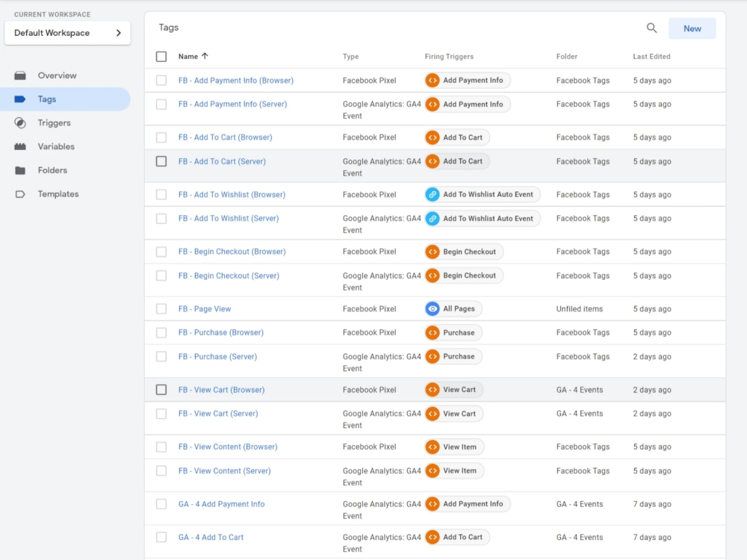Click the Variables sidebar icon

20,146
